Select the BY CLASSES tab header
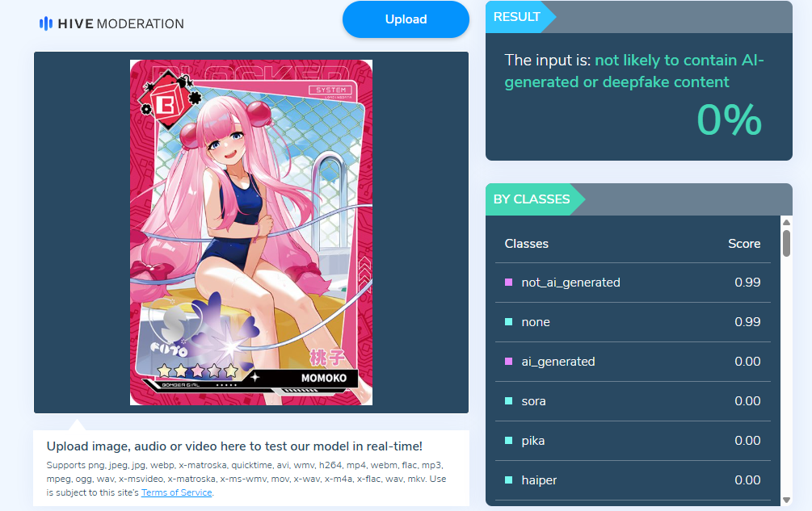This screenshot has width=812, height=511. 533,199
